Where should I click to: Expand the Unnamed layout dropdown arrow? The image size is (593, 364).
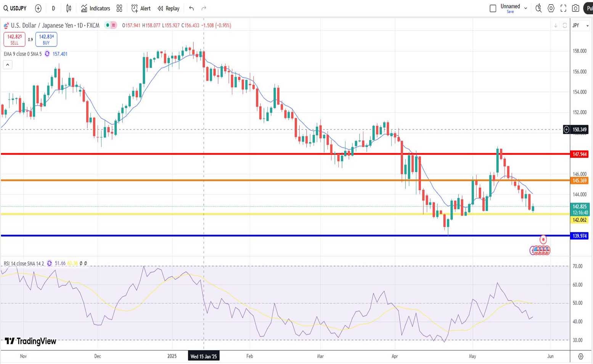526,8
